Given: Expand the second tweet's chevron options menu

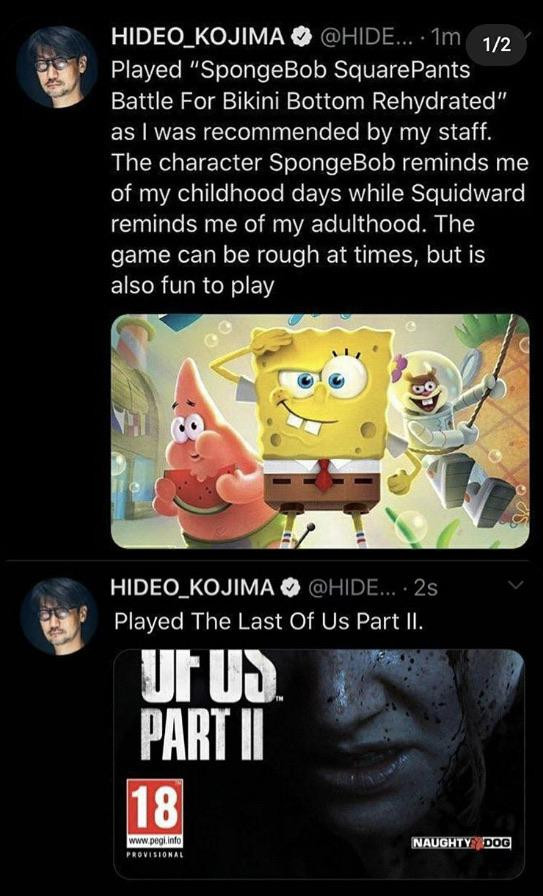Looking at the screenshot, I should (x=516, y=585).
